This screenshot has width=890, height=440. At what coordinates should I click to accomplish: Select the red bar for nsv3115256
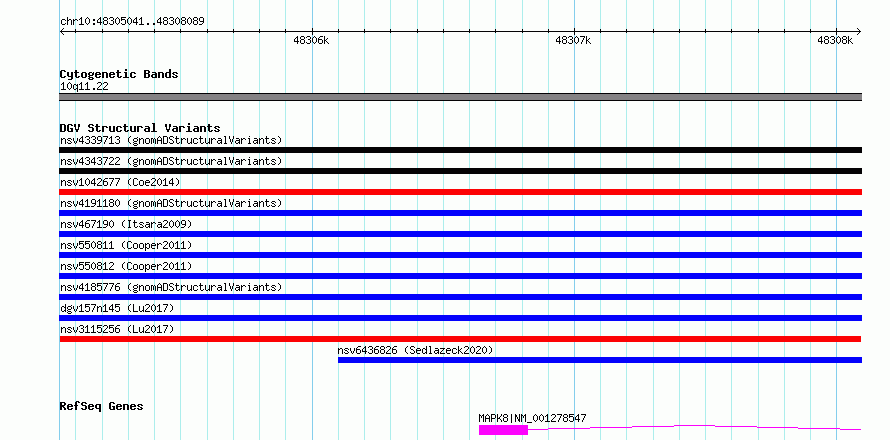[460, 339]
